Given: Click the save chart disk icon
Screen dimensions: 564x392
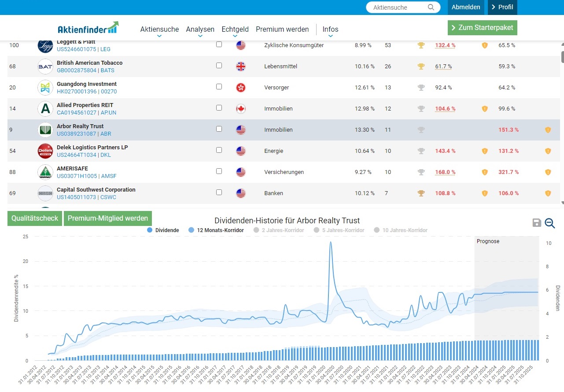Looking at the screenshot, I should [x=537, y=223].
